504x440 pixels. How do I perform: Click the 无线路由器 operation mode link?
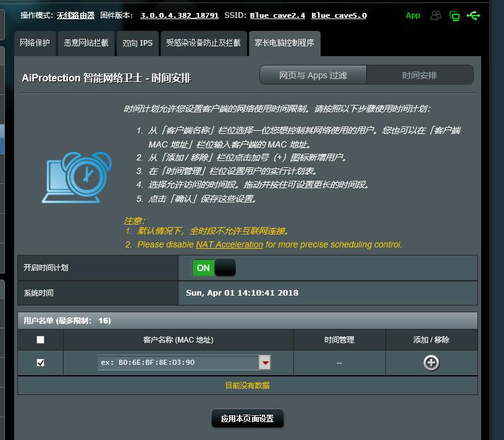tap(75, 15)
